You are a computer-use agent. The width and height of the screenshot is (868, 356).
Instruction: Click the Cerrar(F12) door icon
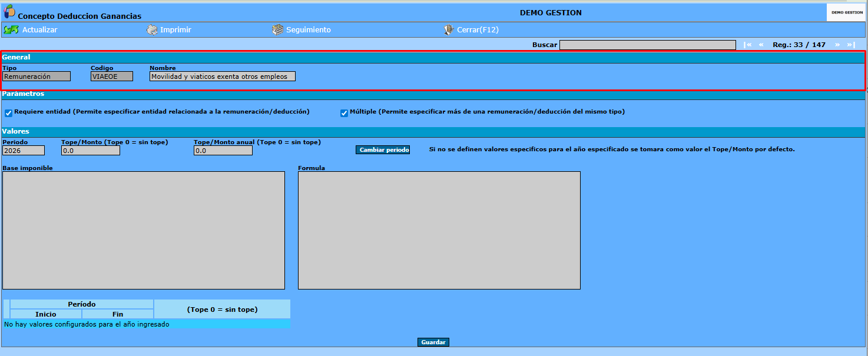point(449,29)
